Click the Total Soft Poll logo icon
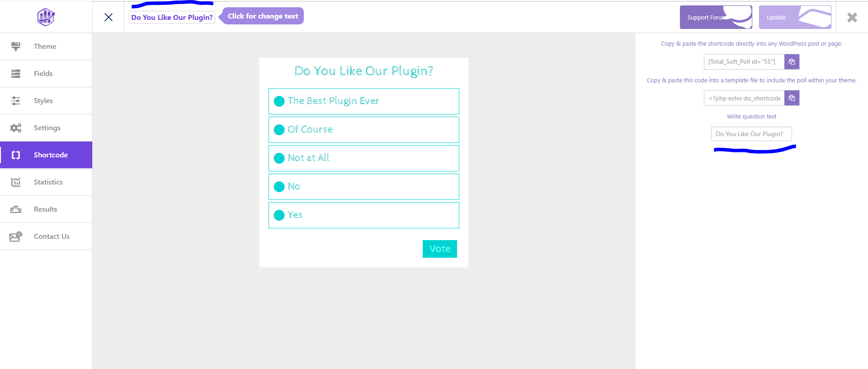Viewport: 868px width, 369px height. click(x=46, y=17)
